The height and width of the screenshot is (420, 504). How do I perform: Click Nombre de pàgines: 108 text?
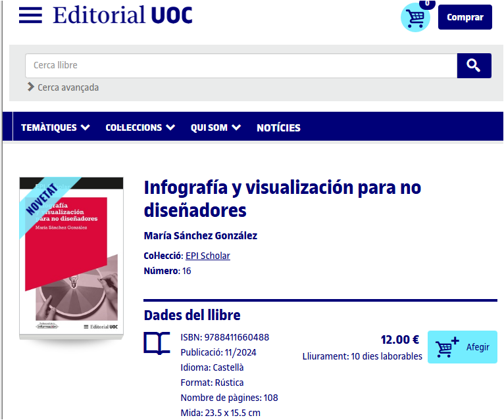click(229, 398)
